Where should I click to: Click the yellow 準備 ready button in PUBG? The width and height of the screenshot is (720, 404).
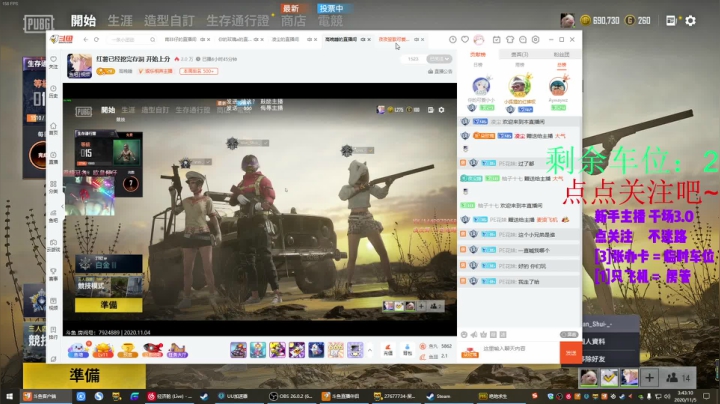coord(84,376)
